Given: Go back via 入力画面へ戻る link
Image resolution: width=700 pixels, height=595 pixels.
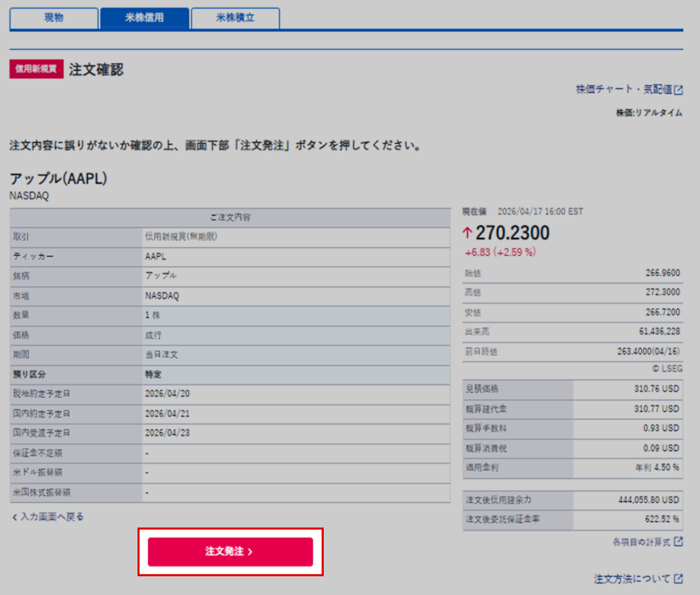Looking at the screenshot, I should point(47,517).
